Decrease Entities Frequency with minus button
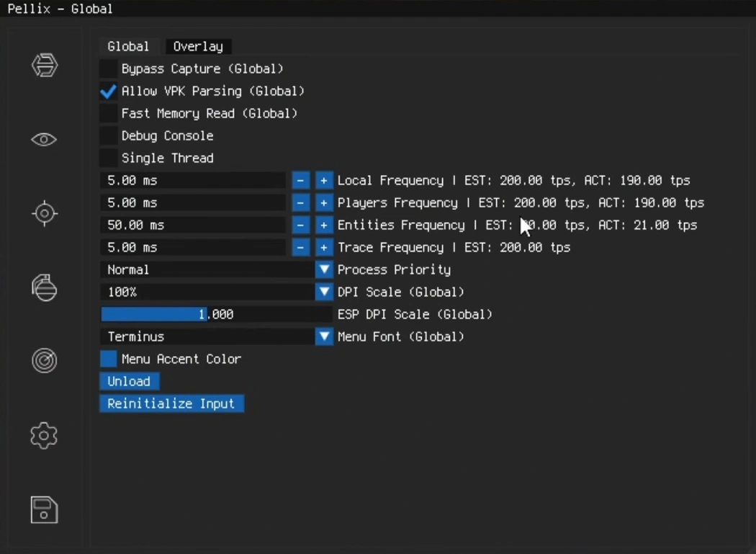This screenshot has height=554, width=756. 300,225
